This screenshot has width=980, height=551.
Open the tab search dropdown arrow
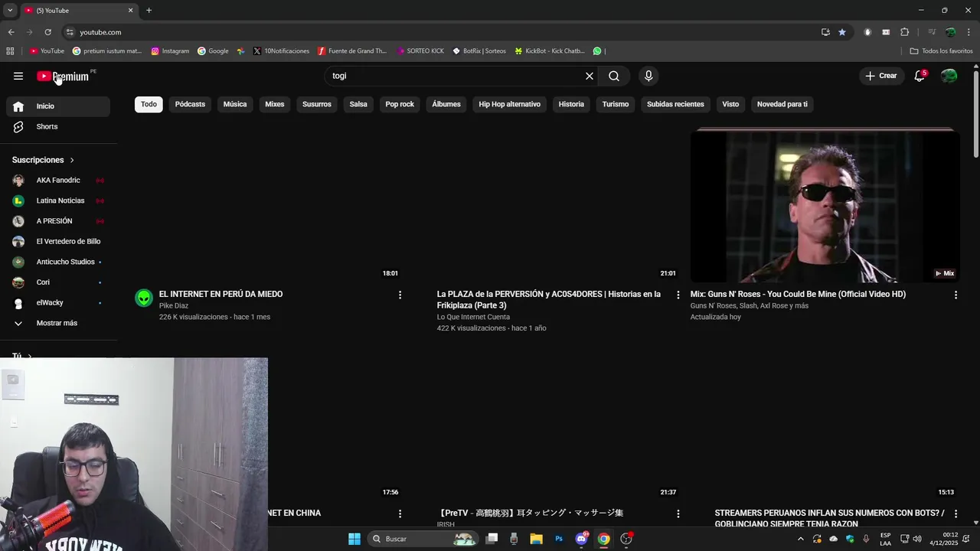[x=10, y=10]
